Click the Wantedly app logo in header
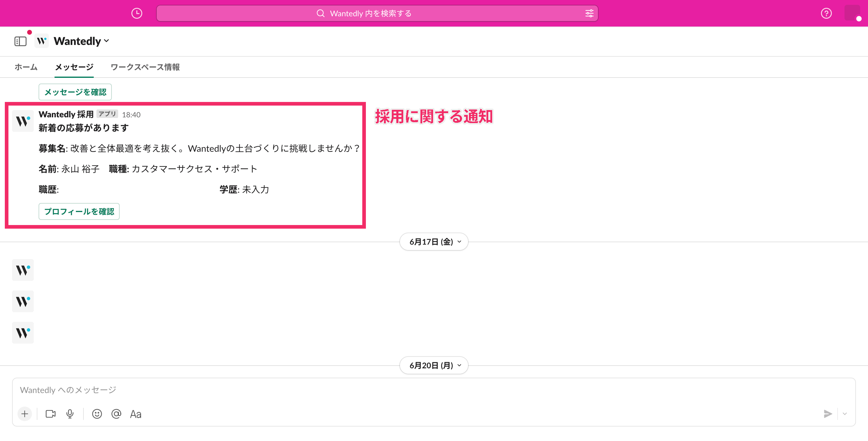 (42, 41)
